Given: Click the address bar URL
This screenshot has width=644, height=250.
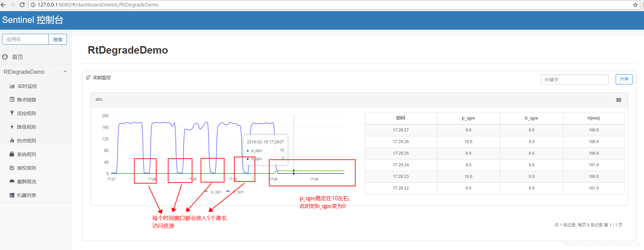Looking at the screenshot, I should 98,5.
